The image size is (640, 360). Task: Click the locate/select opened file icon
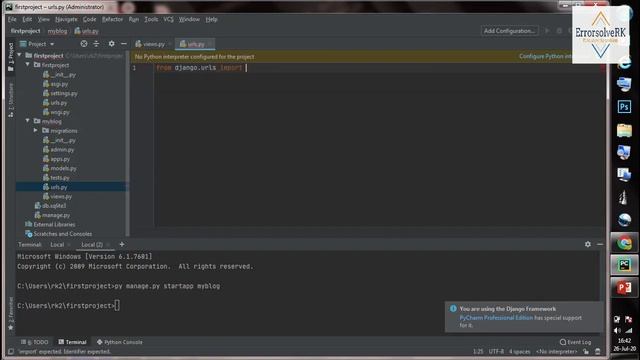click(84, 44)
